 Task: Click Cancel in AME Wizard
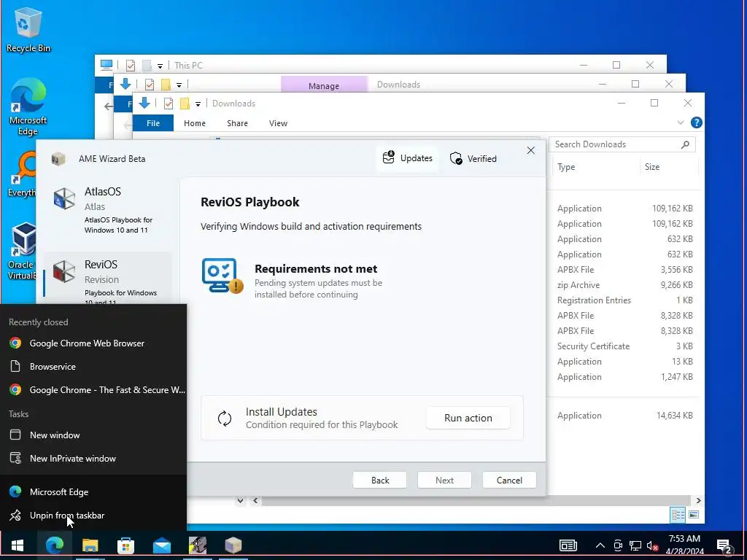509,480
